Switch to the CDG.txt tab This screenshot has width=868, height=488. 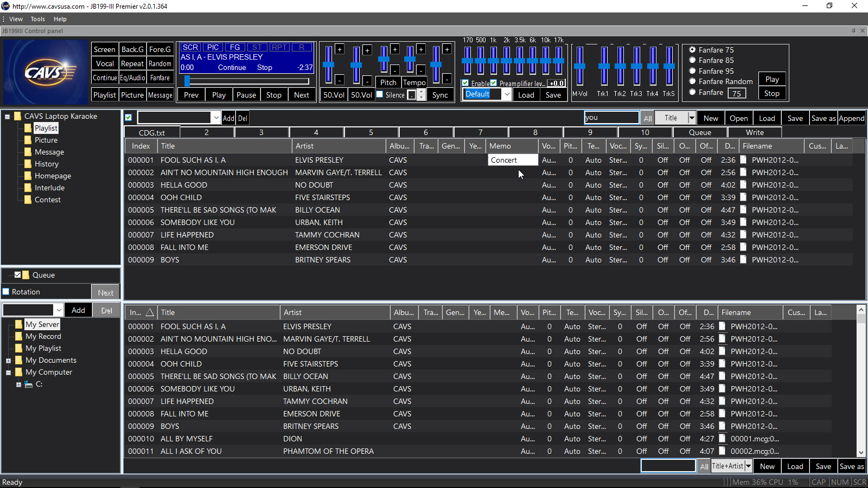coord(152,132)
